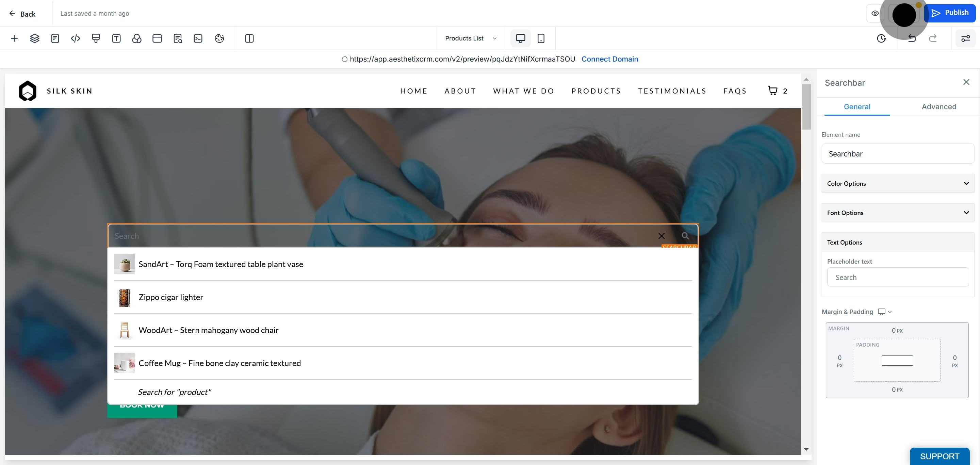Viewport: 980px width, 465px height.
Task: Open the cookie consent settings icon
Action: (219, 38)
